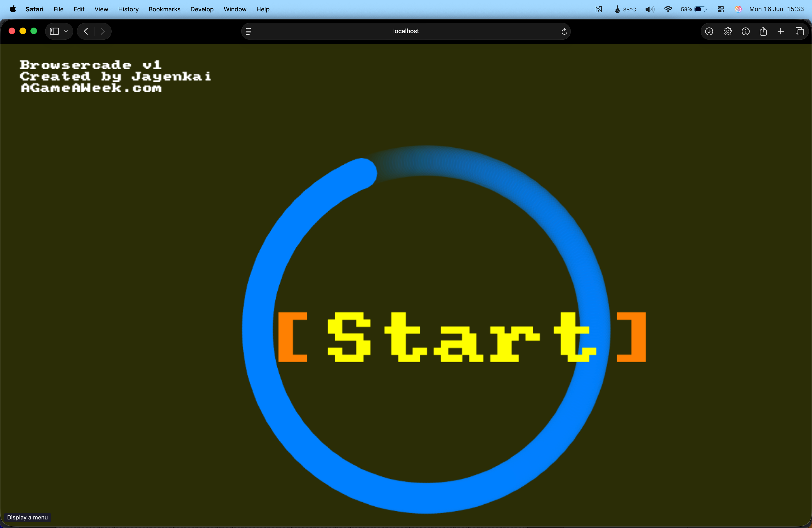Click the NordVPN-style menu bar icon
Screen dimensions: 812x528
click(x=598, y=9)
